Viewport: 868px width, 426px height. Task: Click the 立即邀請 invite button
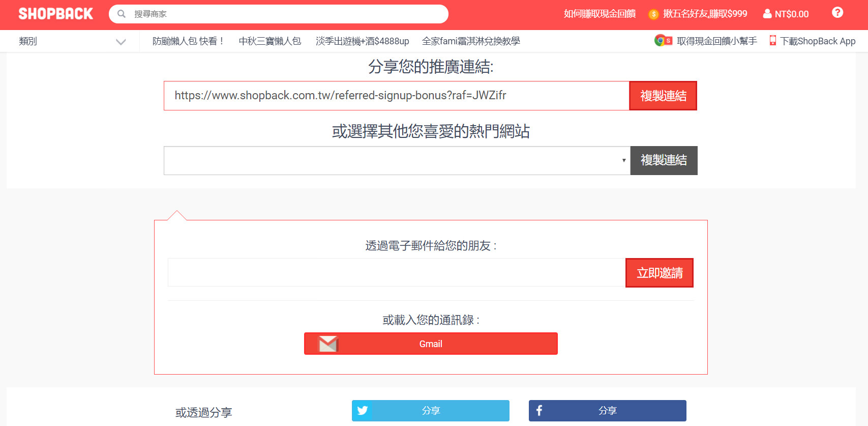660,273
